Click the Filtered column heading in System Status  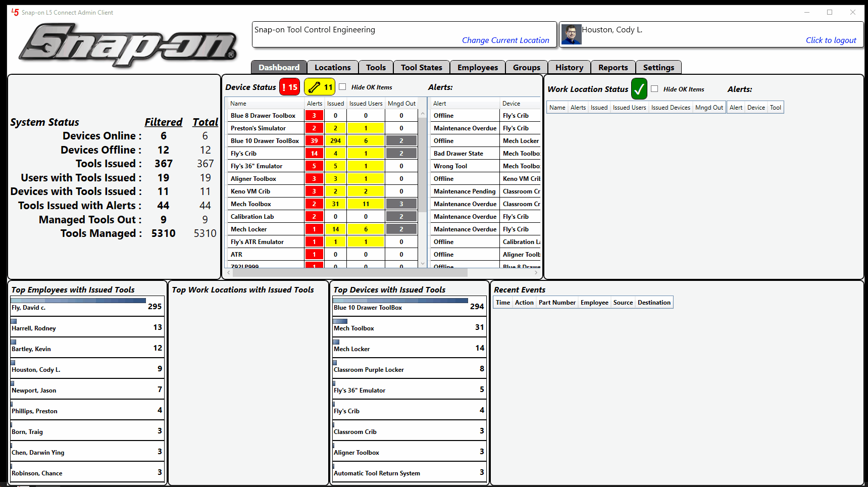tap(163, 122)
